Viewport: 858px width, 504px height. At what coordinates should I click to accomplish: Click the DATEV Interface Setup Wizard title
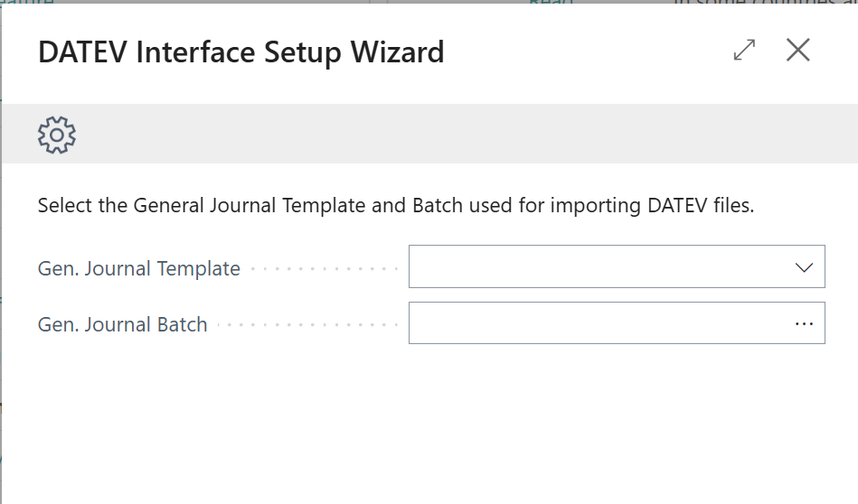tap(240, 52)
